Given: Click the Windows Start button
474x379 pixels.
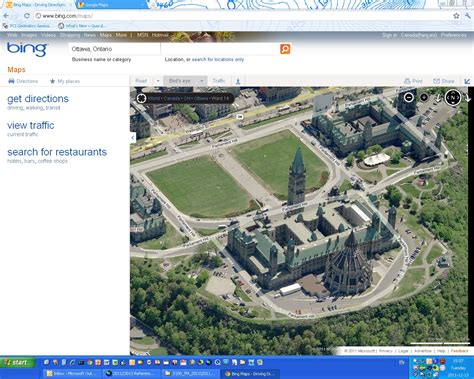Looking at the screenshot, I should (x=18, y=362).
